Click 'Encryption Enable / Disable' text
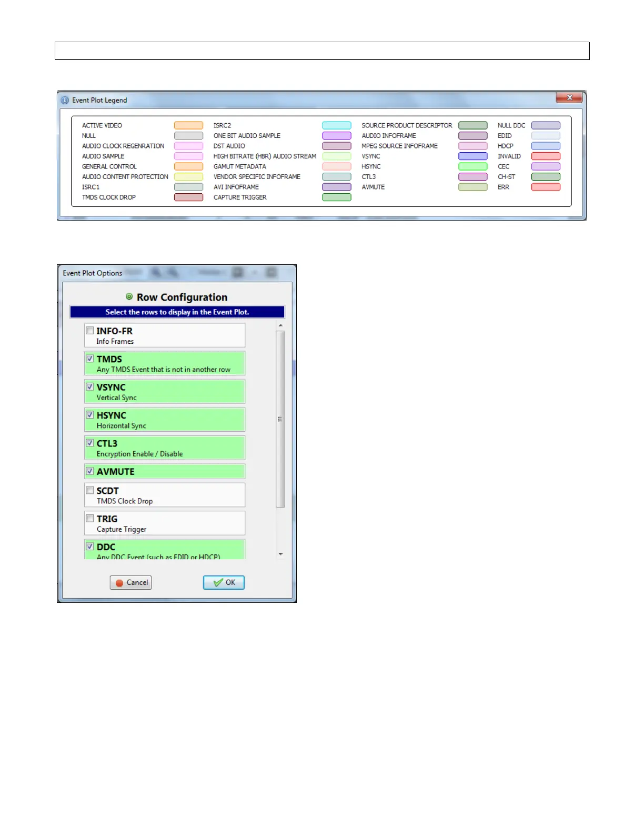The image size is (644, 834). tap(140, 454)
